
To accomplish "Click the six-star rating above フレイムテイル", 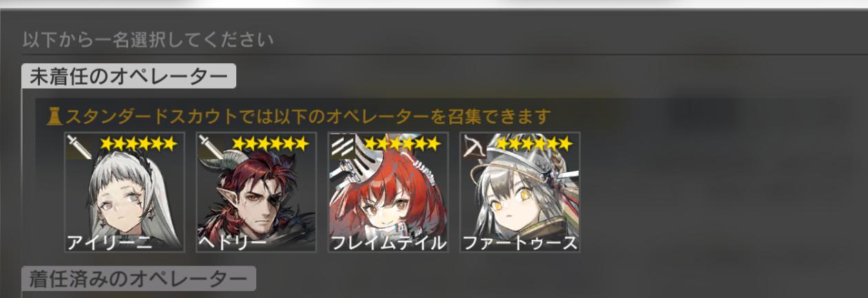I will (402, 143).
